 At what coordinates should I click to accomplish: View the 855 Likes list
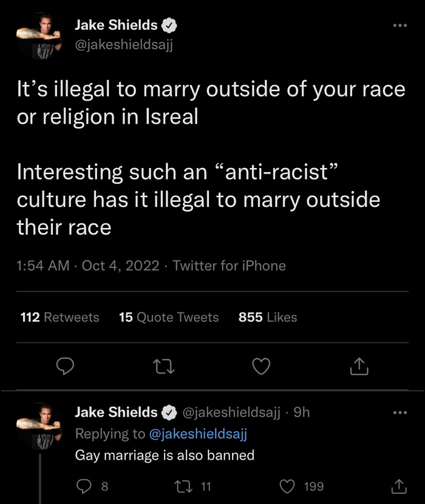(x=268, y=317)
